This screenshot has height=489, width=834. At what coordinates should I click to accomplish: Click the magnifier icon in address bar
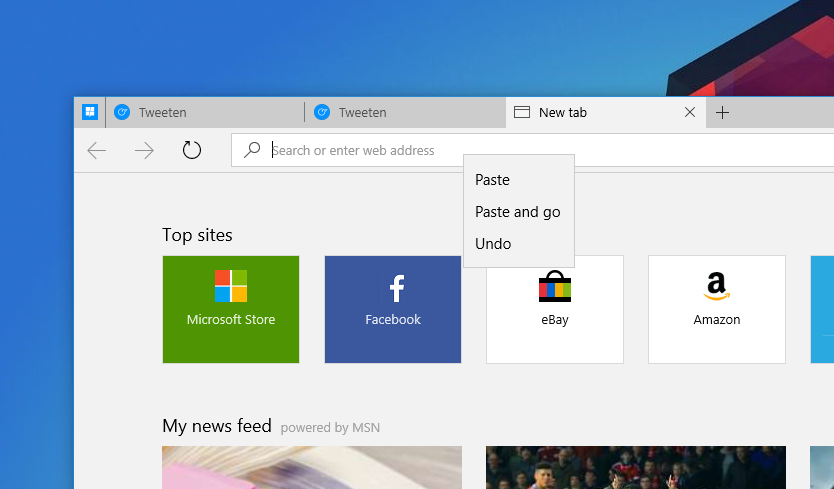252,150
